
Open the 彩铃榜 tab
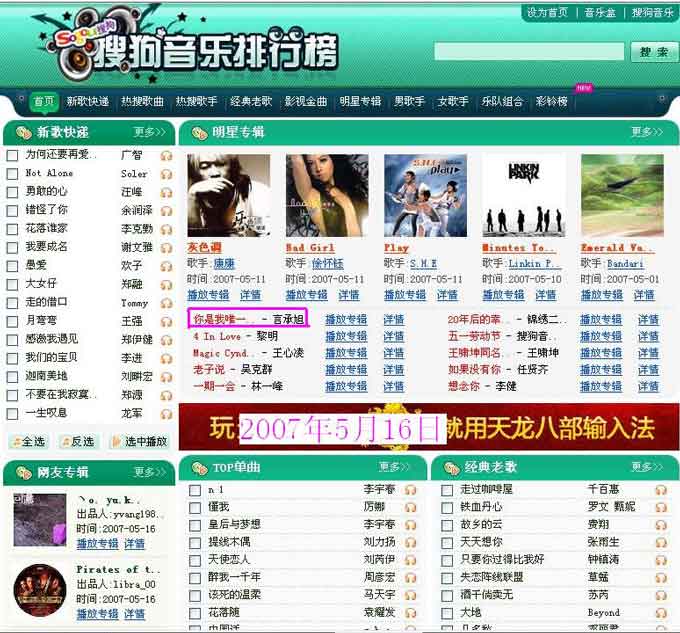click(x=551, y=101)
